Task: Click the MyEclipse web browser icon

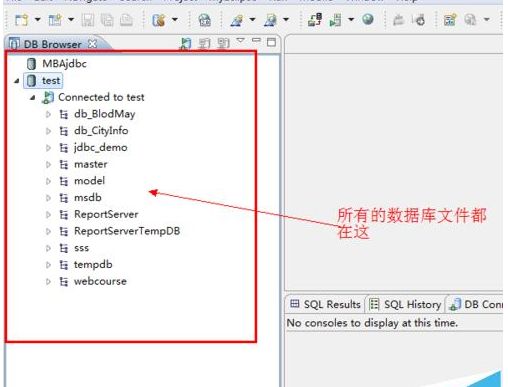Action: pyautogui.click(x=204, y=20)
